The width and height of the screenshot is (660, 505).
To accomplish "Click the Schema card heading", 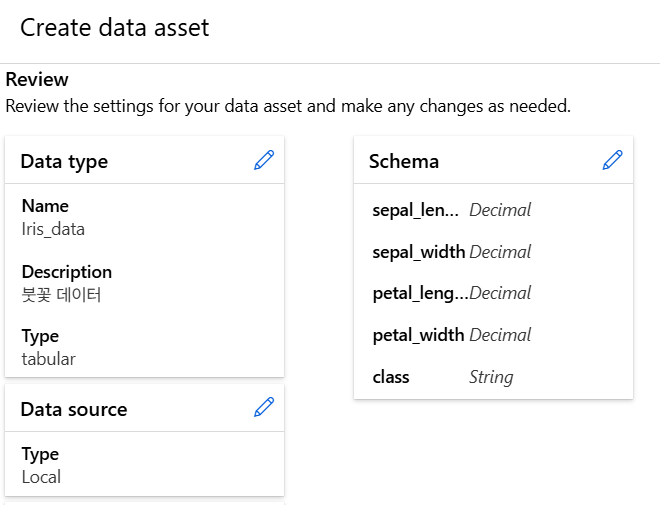I will tap(404, 161).
